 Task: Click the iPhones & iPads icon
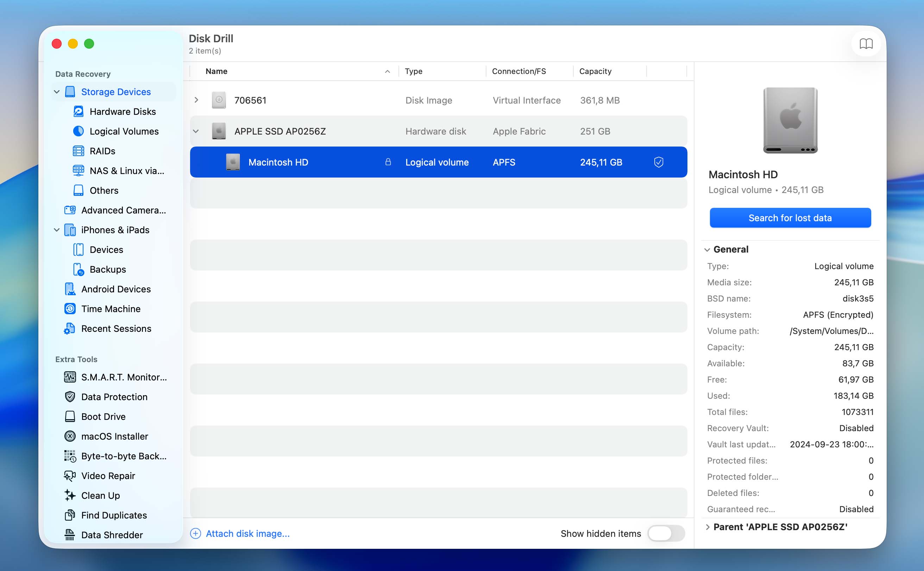70,230
